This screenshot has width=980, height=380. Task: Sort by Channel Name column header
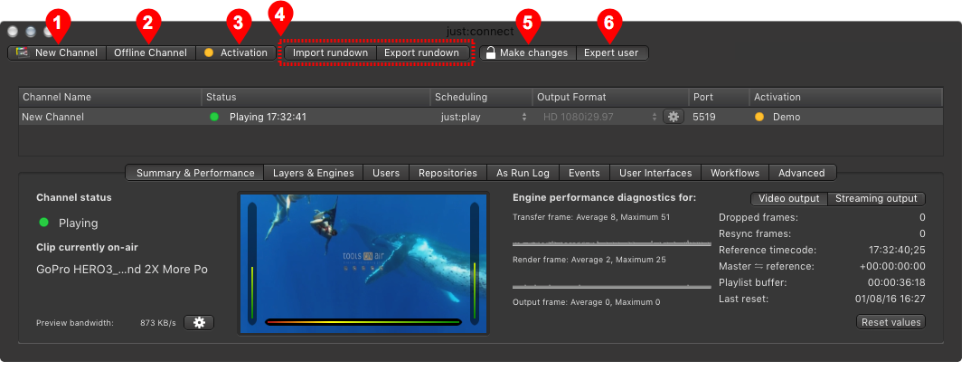110,97
